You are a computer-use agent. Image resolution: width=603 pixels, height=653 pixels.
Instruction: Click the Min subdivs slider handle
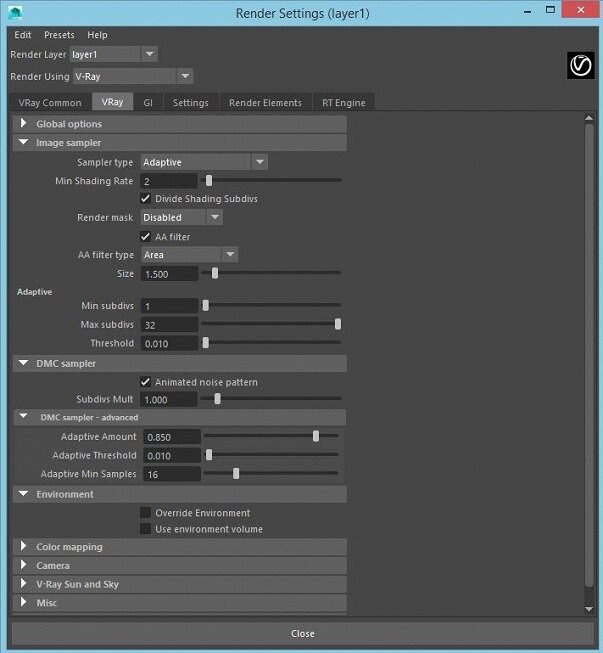pyautogui.click(x=206, y=305)
